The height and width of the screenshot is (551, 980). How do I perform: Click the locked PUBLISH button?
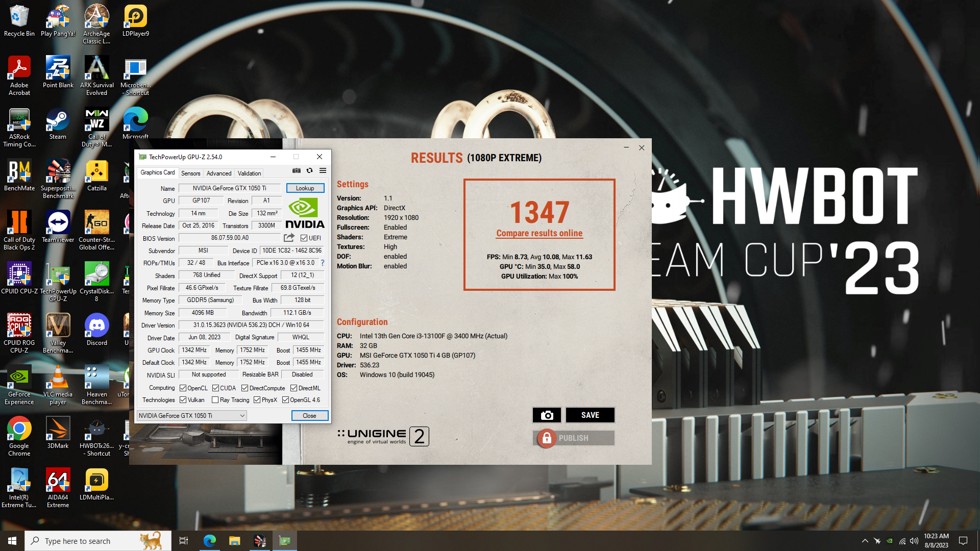(574, 438)
